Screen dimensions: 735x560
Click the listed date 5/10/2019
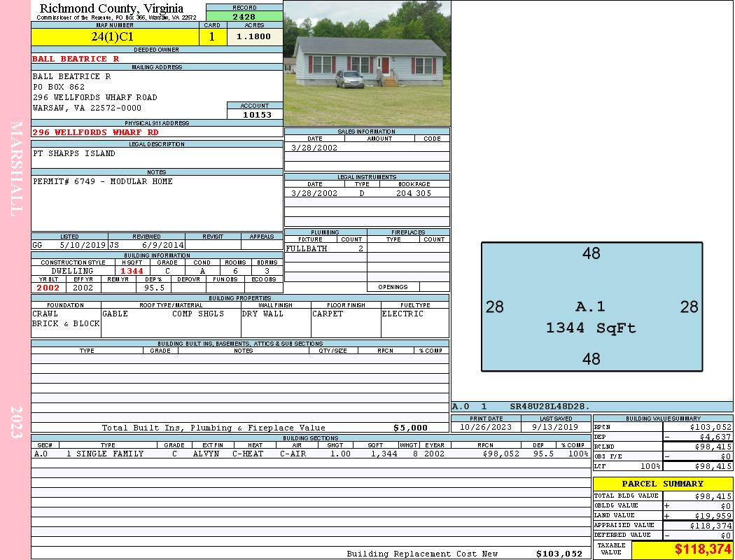click(x=83, y=245)
